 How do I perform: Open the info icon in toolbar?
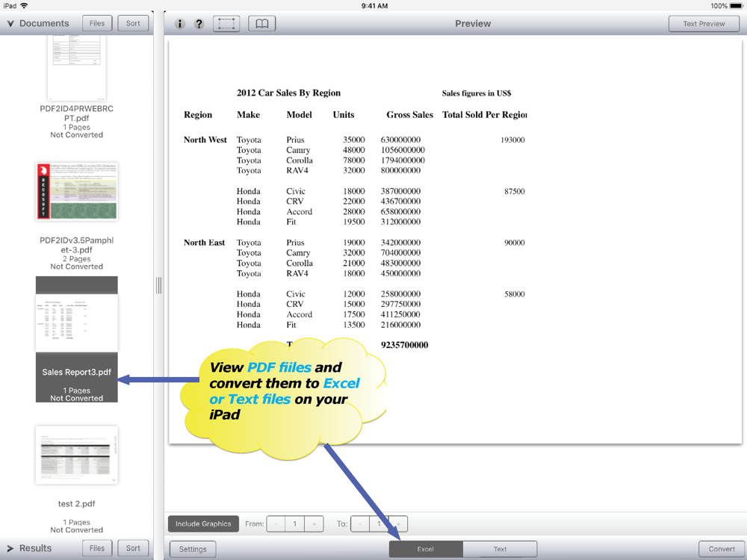pos(179,24)
